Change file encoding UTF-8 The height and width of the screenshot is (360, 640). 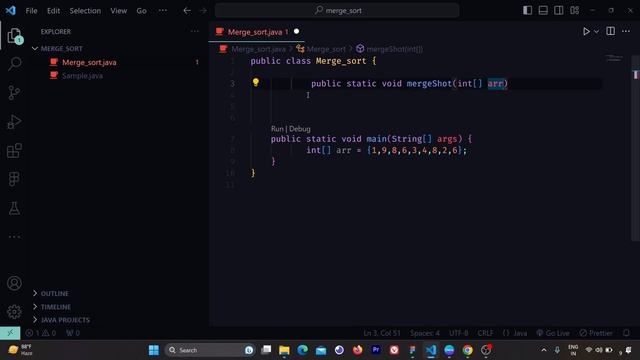[459, 333]
